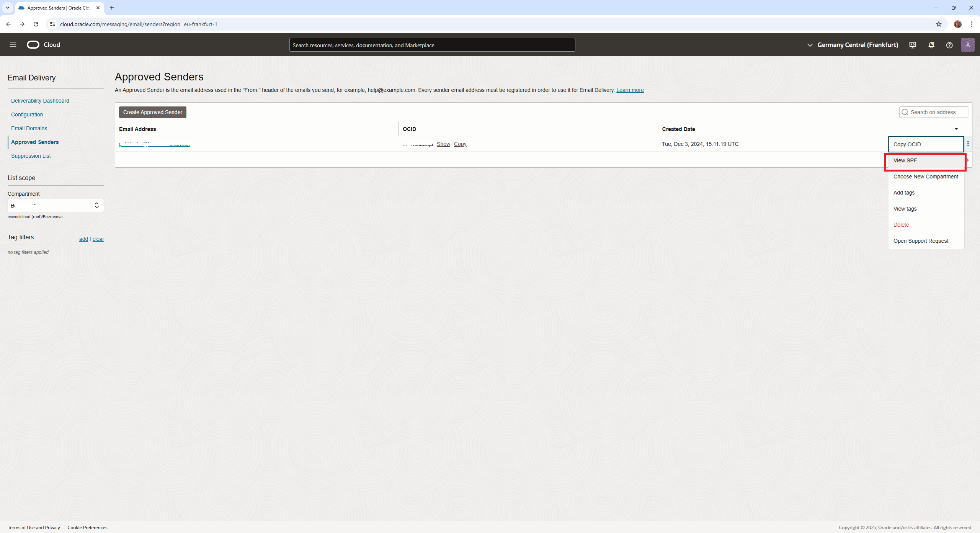Go to Suppression List page
The width and height of the screenshot is (980, 533).
tap(31, 156)
